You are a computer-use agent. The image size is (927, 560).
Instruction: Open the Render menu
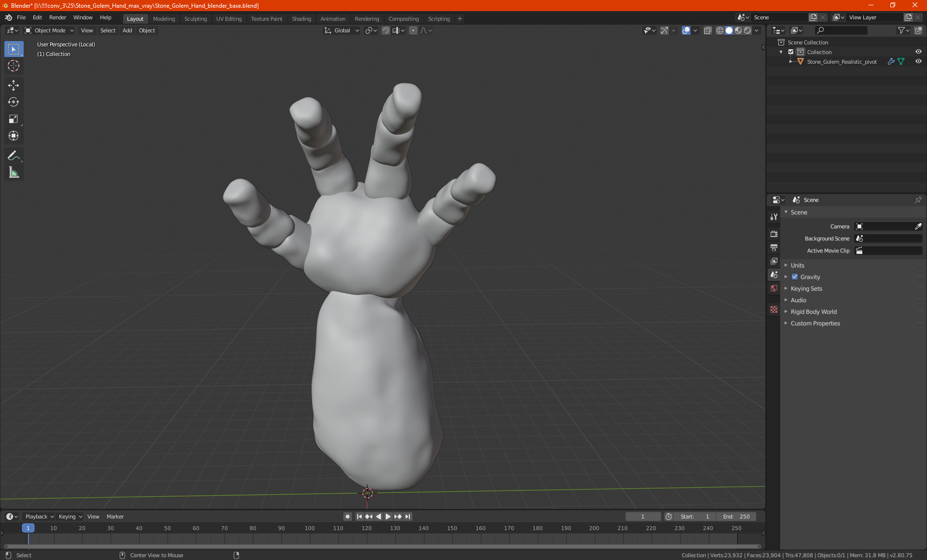pyautogui.click(x=57, y=17)
